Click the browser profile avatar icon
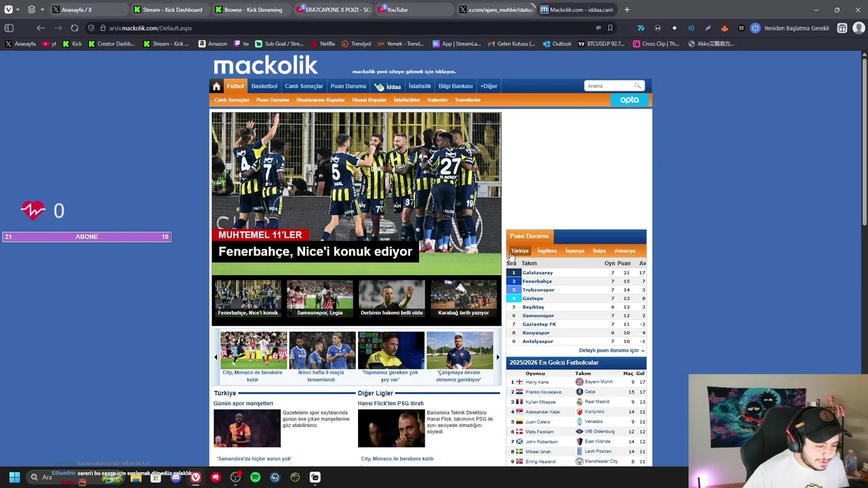The height and width of the screenshot is (488, 868). tap(859, 28)
